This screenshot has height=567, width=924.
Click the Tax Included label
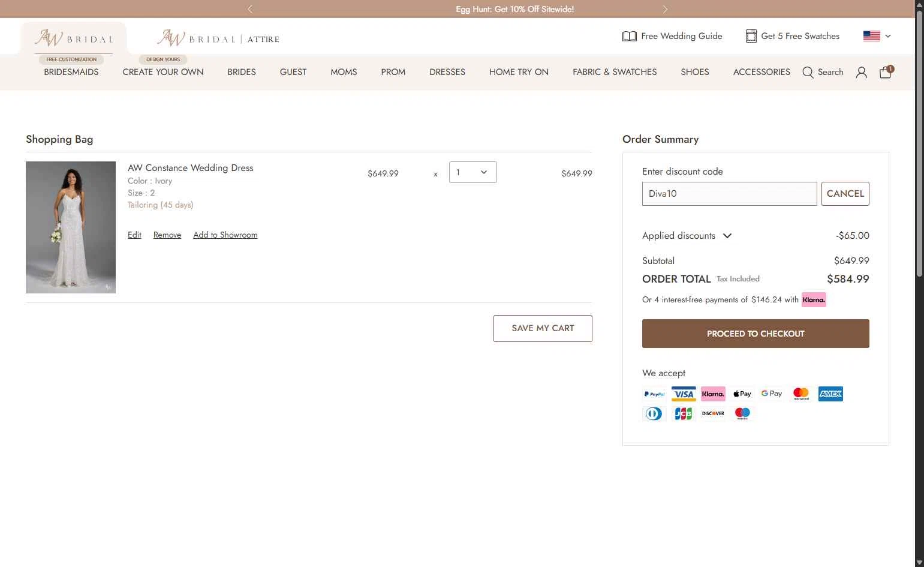(x=738, y=279)
